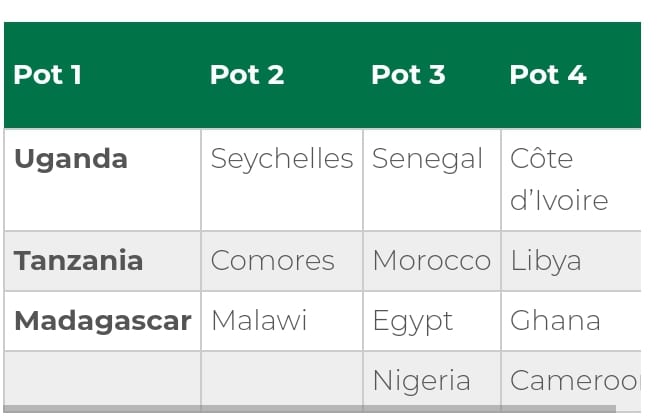Image resolution: width=657 pixels, height=418 pixels.
Task: Click the empty Pot 2 cell in last row
Action: pyautogui.click(x=282, y=378)
